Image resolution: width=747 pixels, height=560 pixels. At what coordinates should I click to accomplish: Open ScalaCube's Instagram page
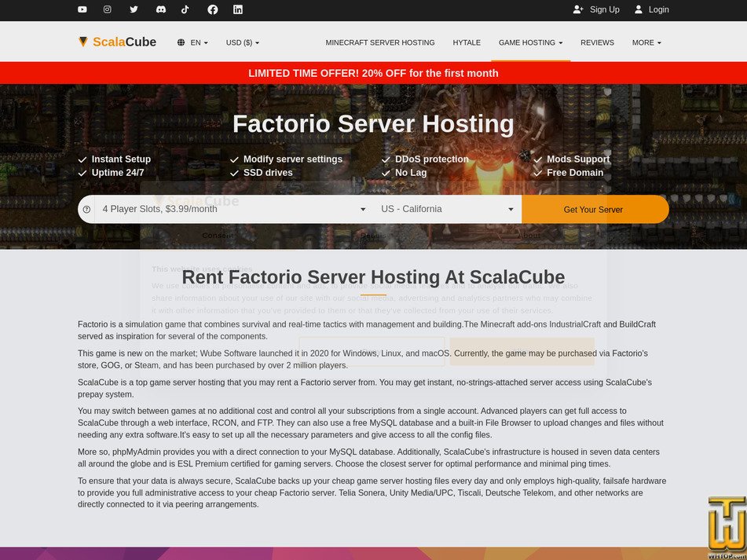click(108, 10)
